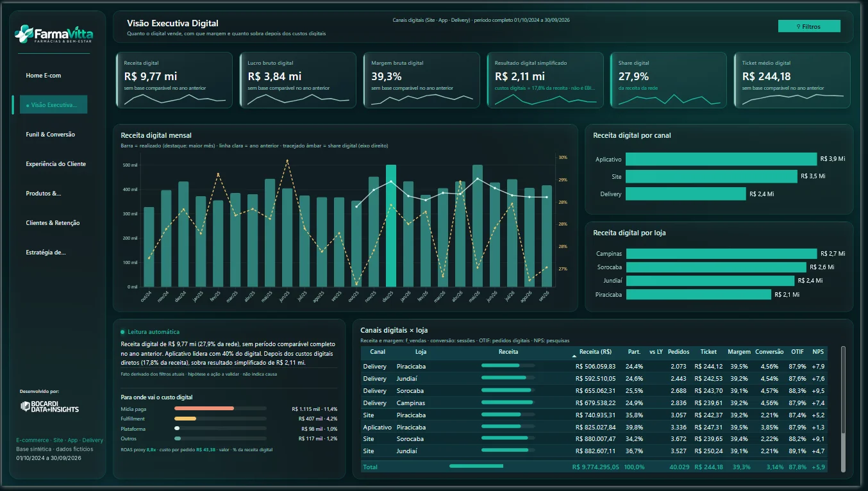Sort the table by the Loja column

[x=421, y=352]
